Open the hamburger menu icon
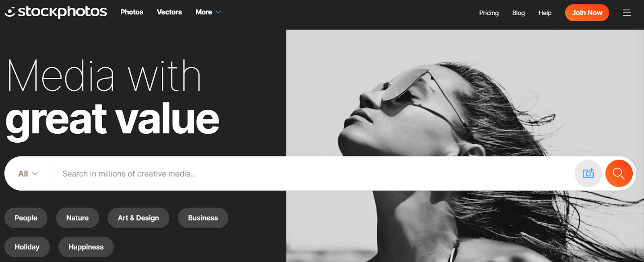Image resolution: width=644 pixels, height=262 pixels. pos(627,13)
